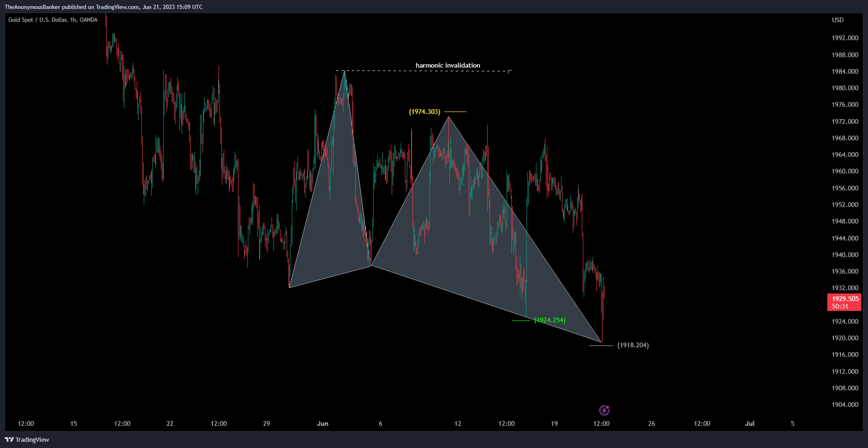868x448 pixels.
Task: Click the 1972.000 price axis value
Action: 845,121
